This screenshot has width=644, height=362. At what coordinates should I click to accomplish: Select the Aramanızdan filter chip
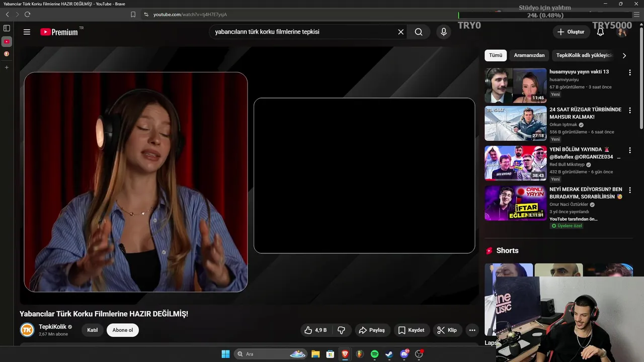(529, 55)
